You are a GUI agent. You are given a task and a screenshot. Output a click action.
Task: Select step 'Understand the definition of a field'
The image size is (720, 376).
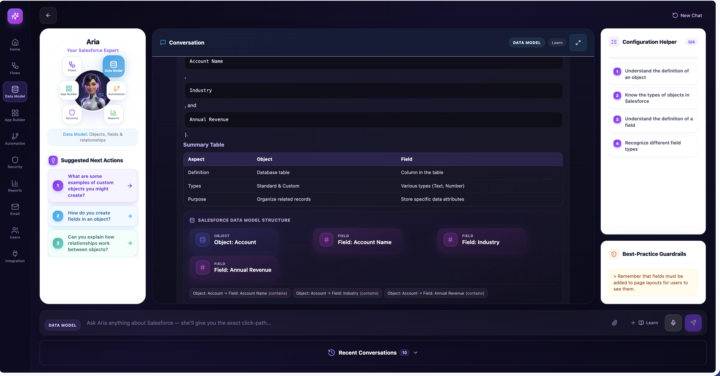click(x=653, y=122)
